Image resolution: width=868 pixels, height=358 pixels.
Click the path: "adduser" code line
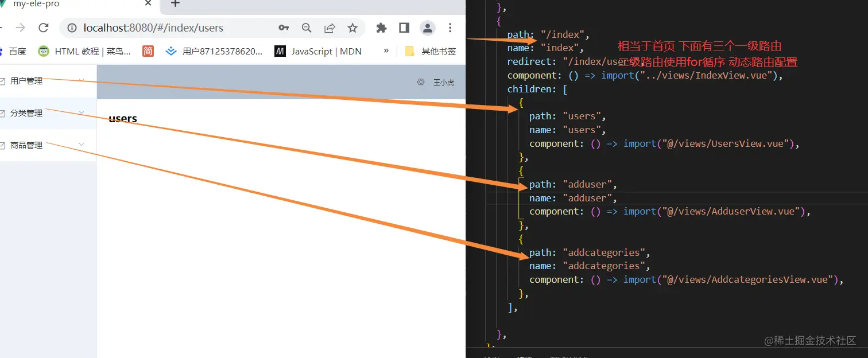click(573, 185)
